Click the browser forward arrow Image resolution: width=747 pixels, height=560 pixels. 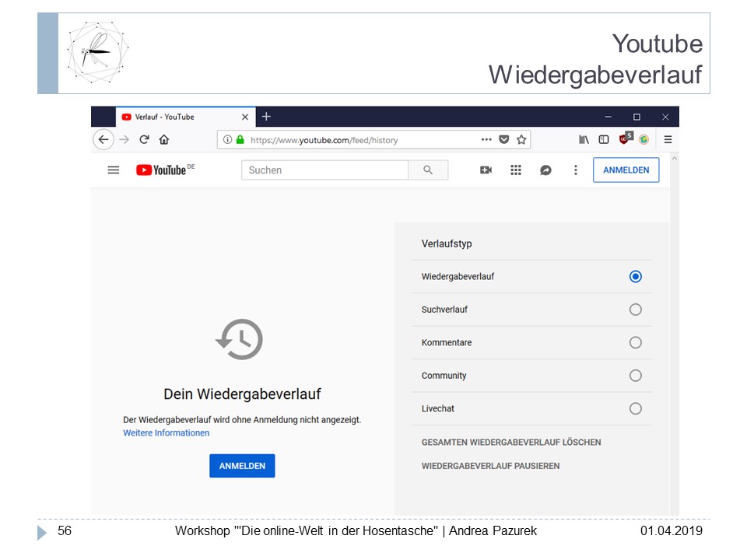click(x=124, y=139)
